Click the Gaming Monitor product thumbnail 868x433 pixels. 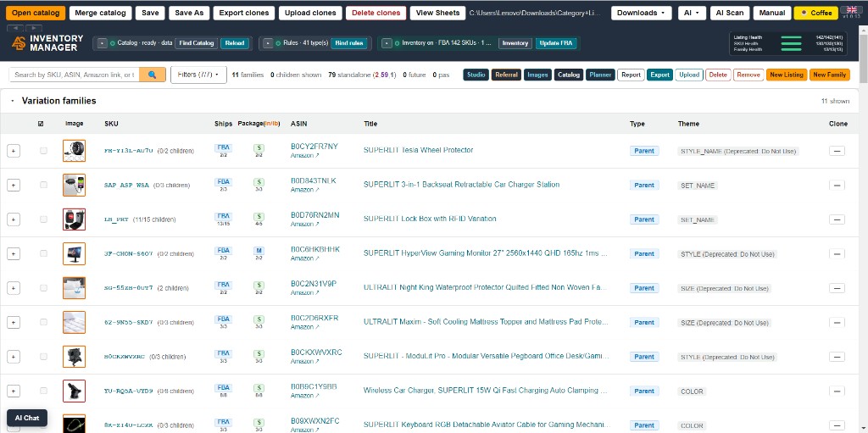click(75, 253)
